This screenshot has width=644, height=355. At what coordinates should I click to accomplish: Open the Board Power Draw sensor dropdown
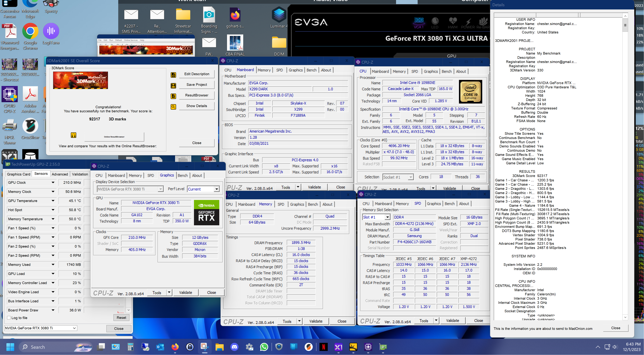[x=53, y=310]
